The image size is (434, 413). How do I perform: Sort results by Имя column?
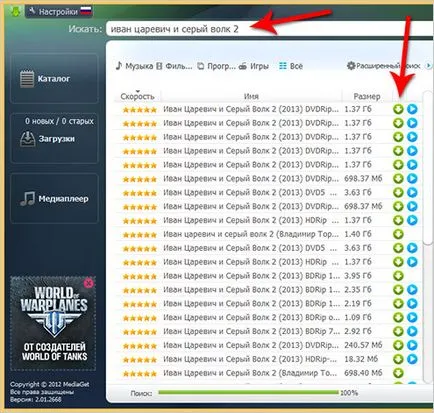coord(251,96)
